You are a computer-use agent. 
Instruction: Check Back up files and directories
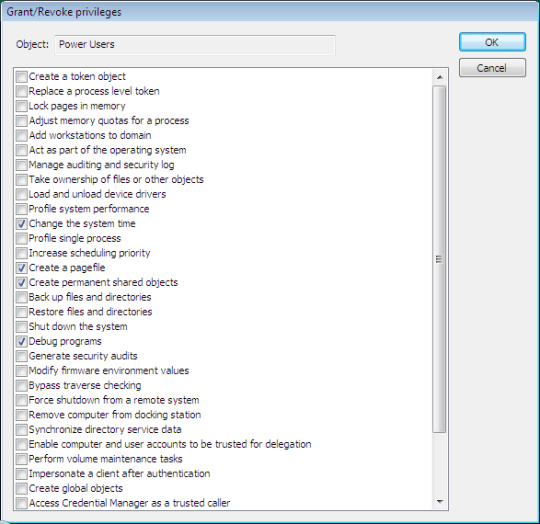(21, 297)
